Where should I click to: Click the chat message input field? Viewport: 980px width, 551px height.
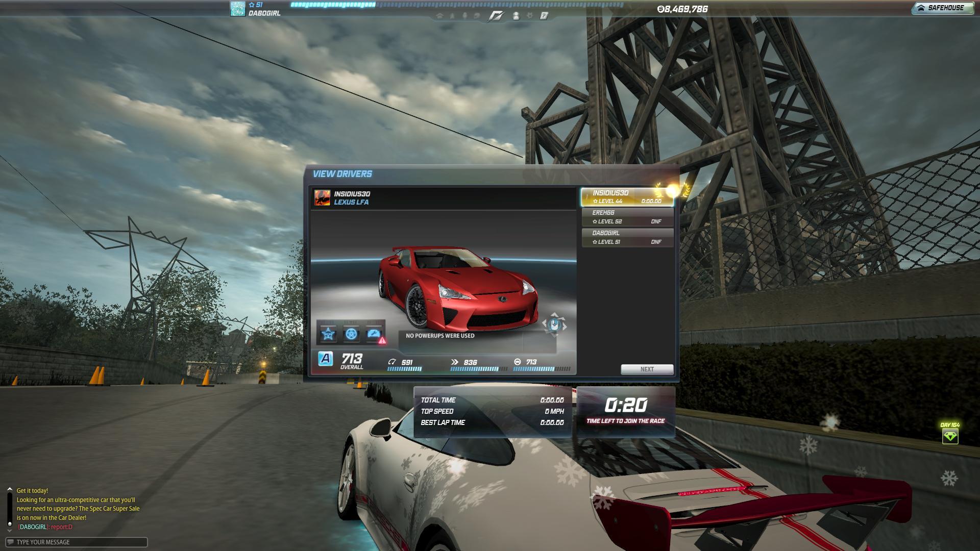tap(77, 542)
